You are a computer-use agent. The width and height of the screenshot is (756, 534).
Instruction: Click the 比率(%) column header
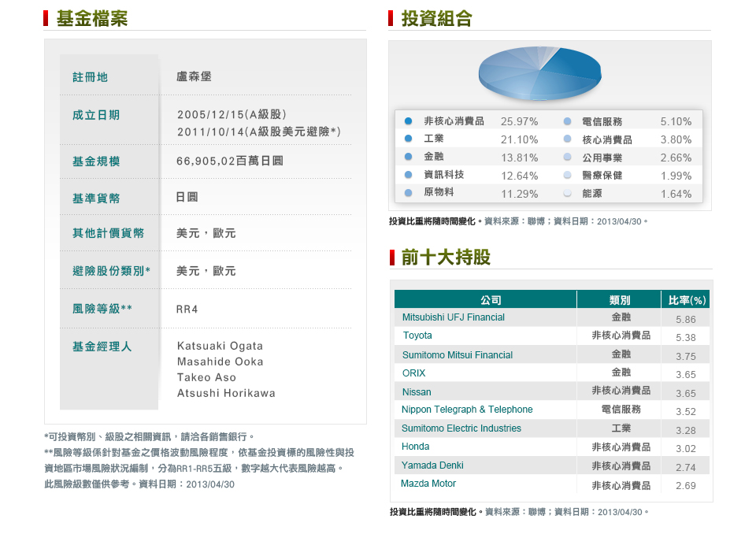click(x=687, y=300)
